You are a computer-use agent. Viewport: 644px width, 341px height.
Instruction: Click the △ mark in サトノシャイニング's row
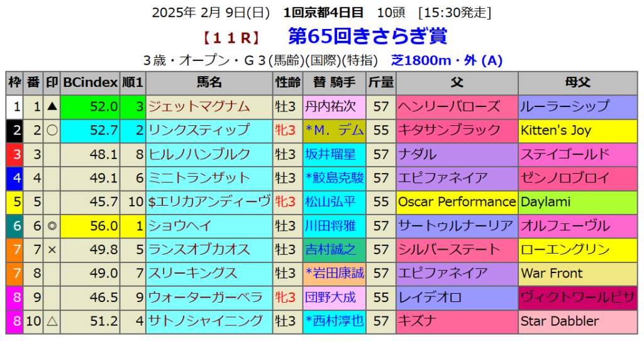pos(52,321)
